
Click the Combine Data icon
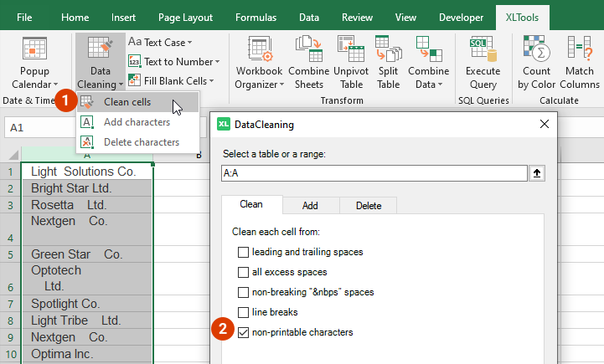pyautogui.click(x=428, y=49)
